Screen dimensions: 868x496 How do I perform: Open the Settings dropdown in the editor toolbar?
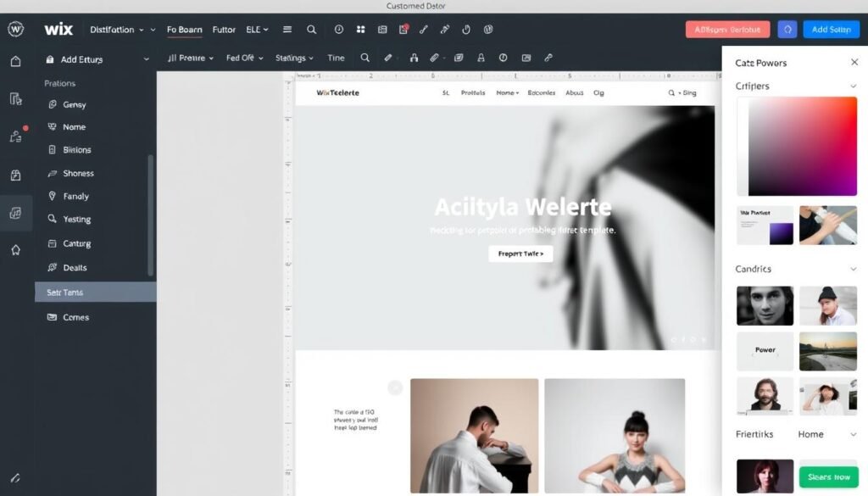coord(293,58)
